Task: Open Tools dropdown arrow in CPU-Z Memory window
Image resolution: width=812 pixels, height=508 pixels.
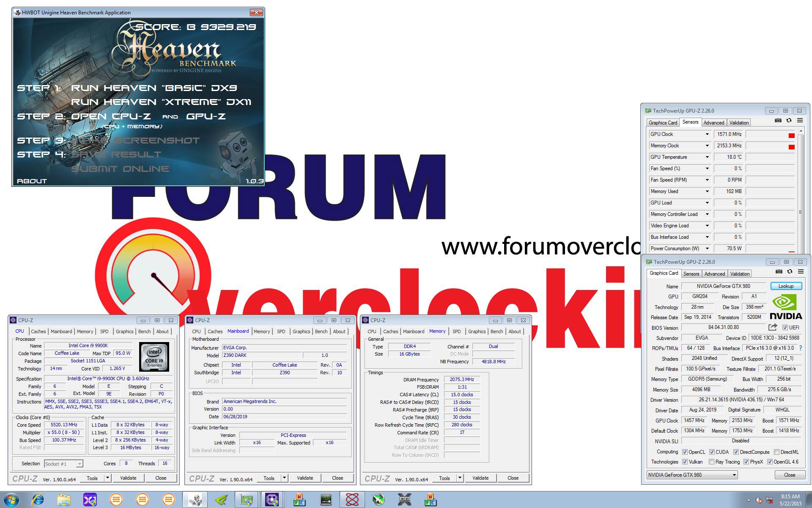Action: tap(460, 478)
